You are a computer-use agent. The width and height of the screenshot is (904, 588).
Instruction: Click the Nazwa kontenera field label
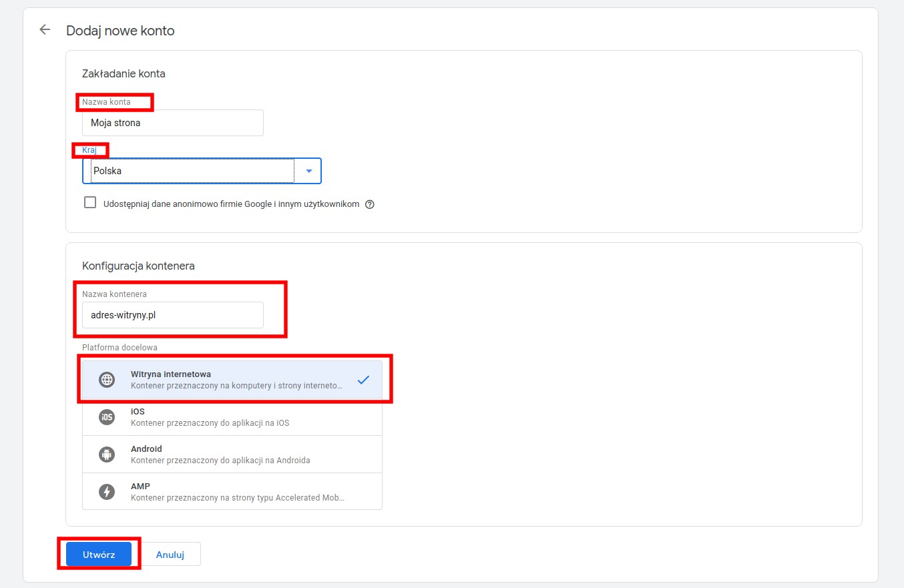click(114, 294)
